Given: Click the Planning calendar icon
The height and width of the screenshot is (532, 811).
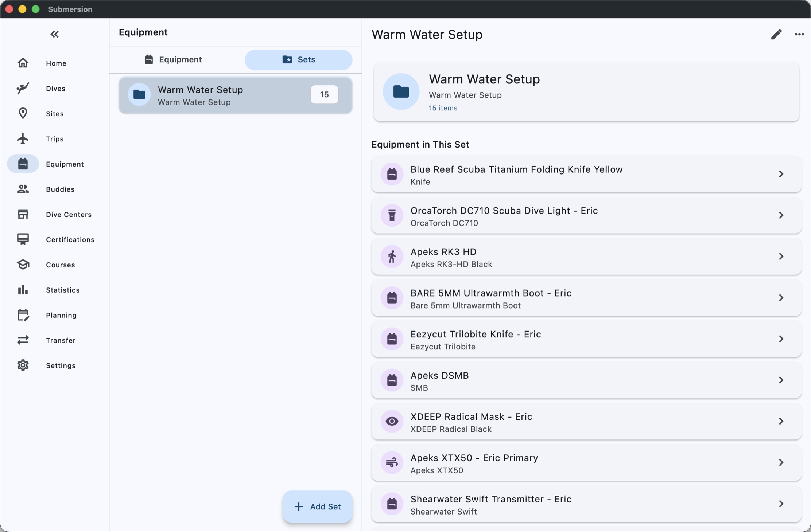Looking at the screenshot, I should (x=23, y=315).
